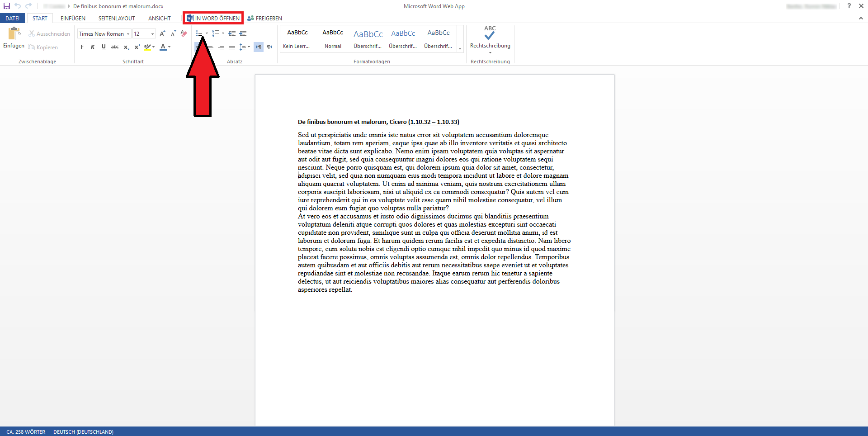
Task: Toggle subscript formatting
Action: pyautogui.click(x=127, y=47)
